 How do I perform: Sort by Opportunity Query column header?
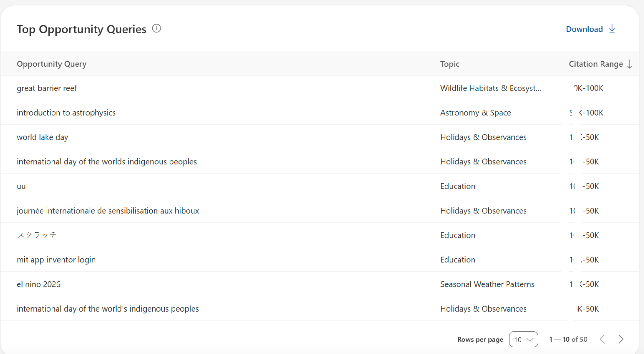52,64
